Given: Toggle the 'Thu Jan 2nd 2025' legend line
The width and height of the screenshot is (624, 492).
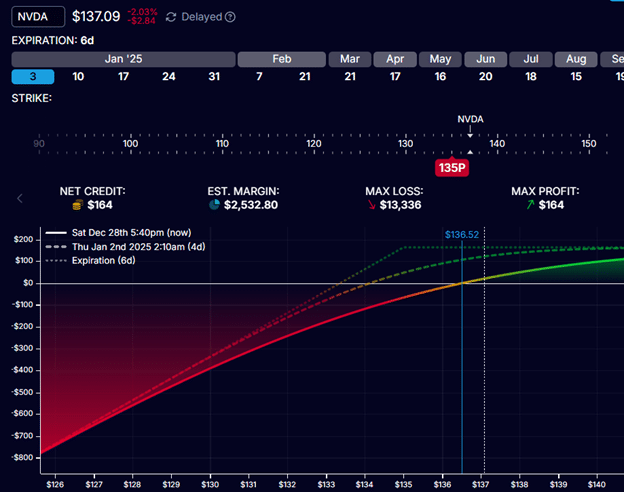Looking at the screenshot, I should click(x=125, y=247).
